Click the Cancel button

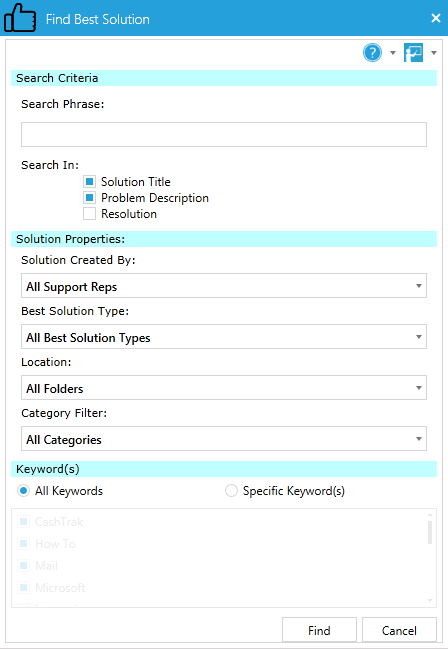click(x=399, y=630)
